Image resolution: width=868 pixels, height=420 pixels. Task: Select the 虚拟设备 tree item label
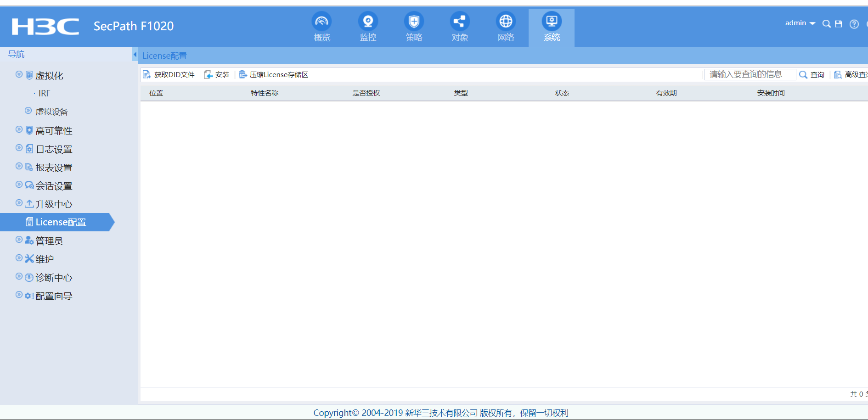(x=51, y=112)
